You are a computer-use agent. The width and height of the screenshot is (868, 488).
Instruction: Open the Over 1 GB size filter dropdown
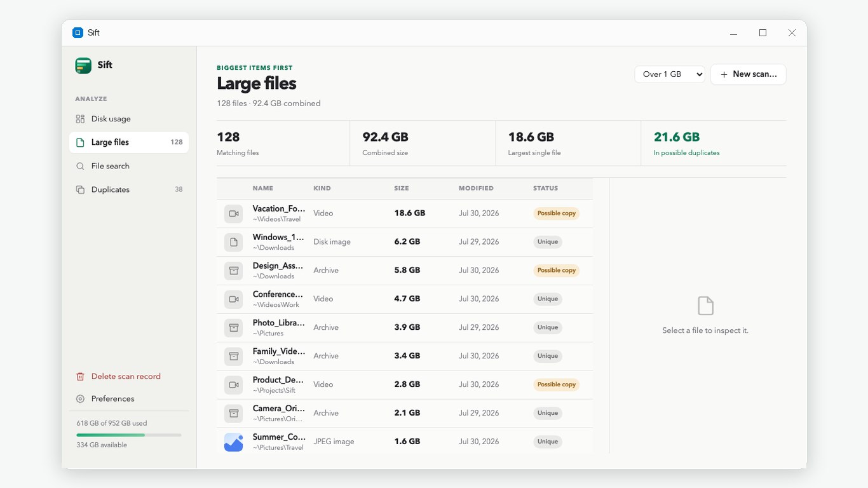pos(670,74)
